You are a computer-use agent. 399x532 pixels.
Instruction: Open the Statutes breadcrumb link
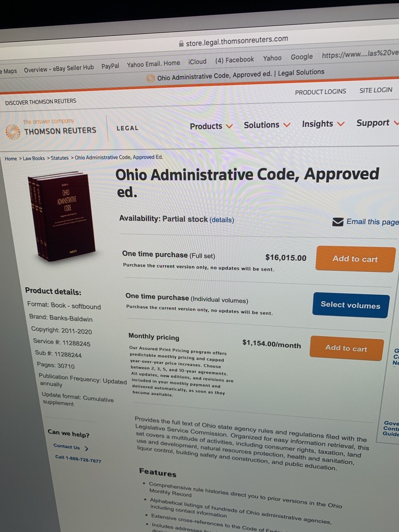[x=60, y=158]
